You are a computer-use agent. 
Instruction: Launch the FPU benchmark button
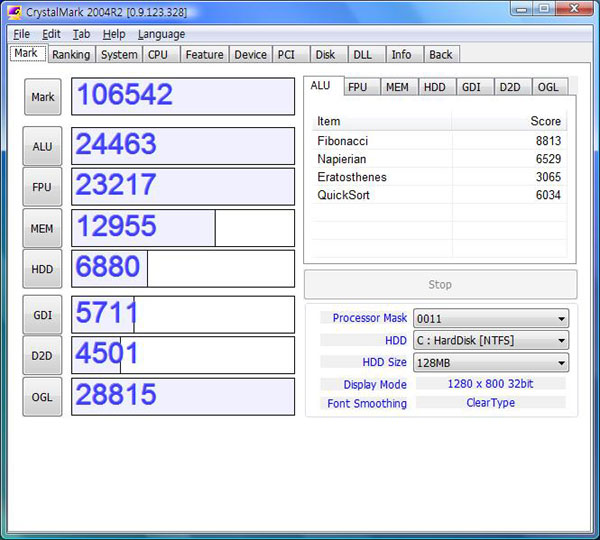pyautogui.click(x=42, y=187)
